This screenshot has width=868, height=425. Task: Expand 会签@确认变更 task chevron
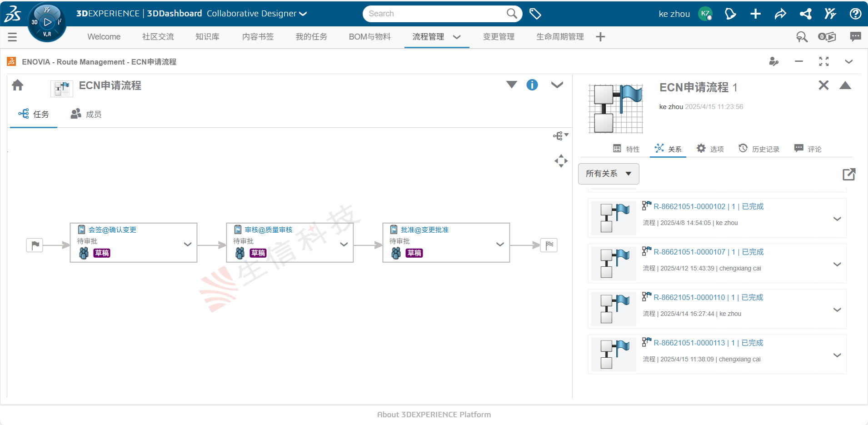click(188, 244)
